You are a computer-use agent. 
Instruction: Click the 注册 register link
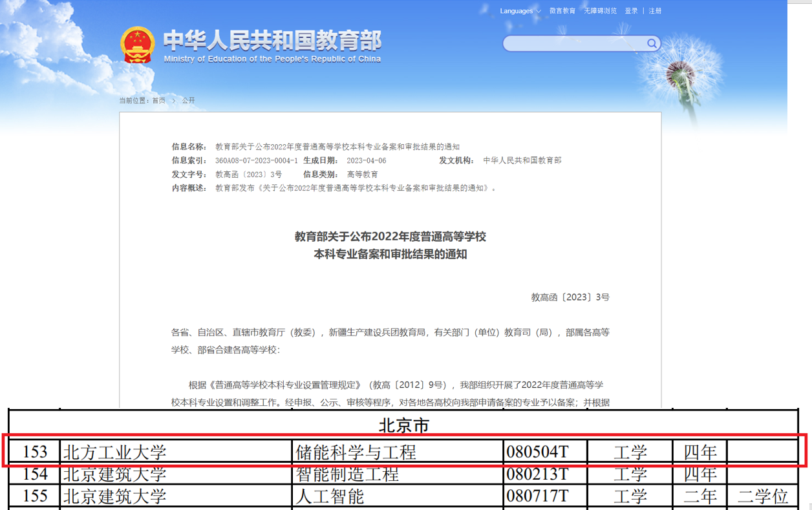655,11
